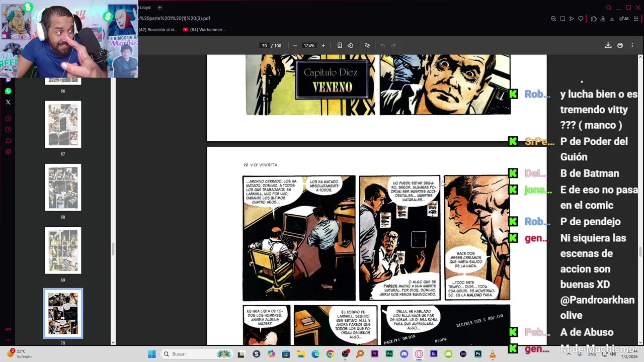Add page to bookmarks with heart icon
The image size is (644, 362).
pos(581,19)
